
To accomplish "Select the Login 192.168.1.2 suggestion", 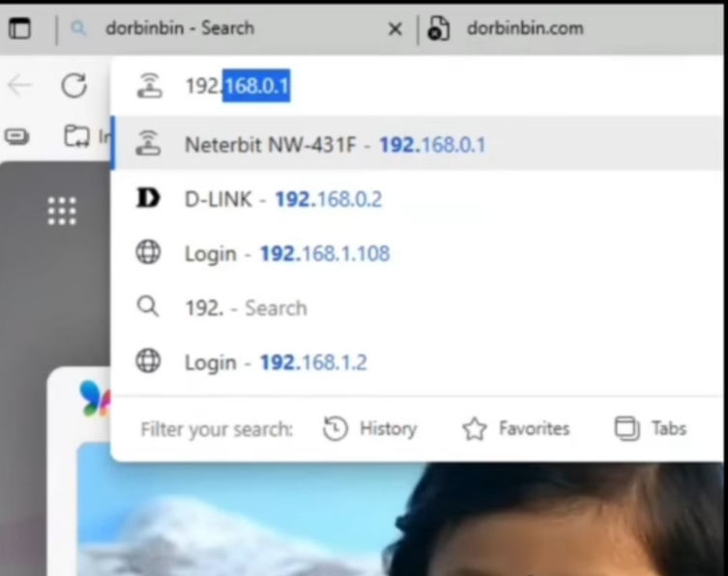I will click(418, 362).
